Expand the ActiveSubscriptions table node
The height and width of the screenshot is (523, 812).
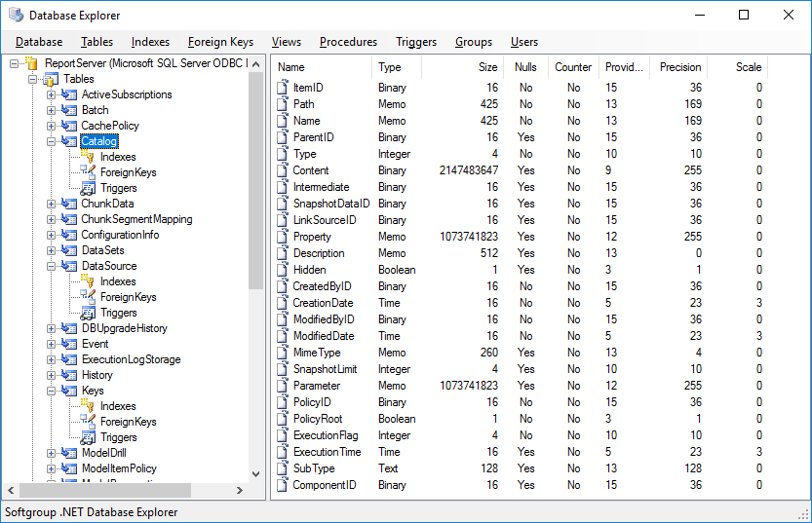tap(51, 94)
